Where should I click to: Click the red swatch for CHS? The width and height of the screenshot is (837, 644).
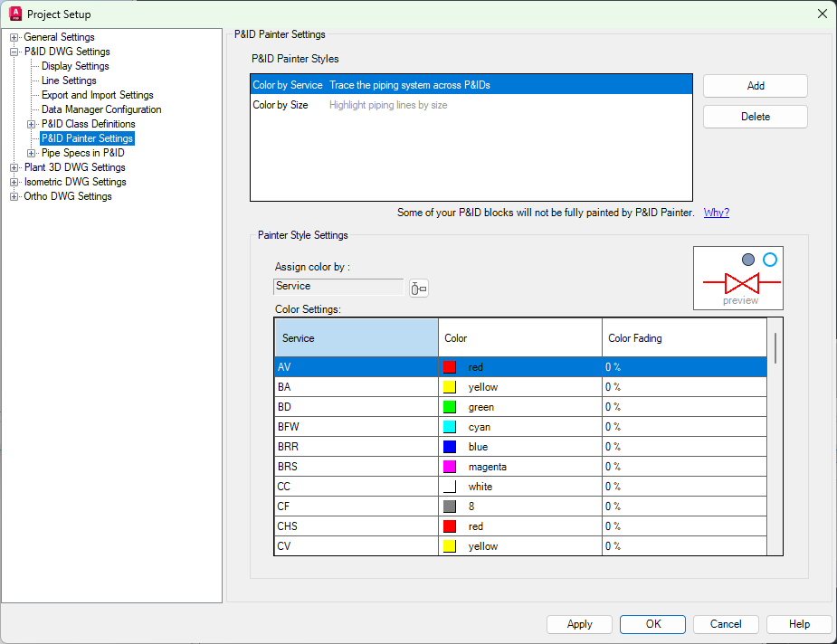(450, 526)
